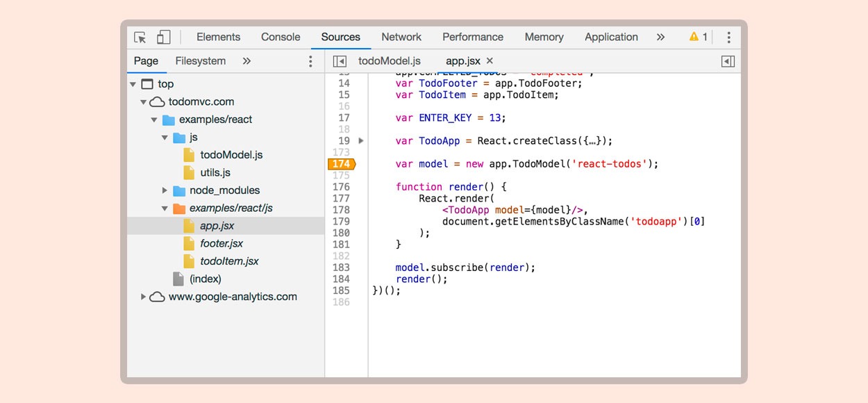Open the Application panel tab
The image size is (868, 403).
[x=611, y=38]
